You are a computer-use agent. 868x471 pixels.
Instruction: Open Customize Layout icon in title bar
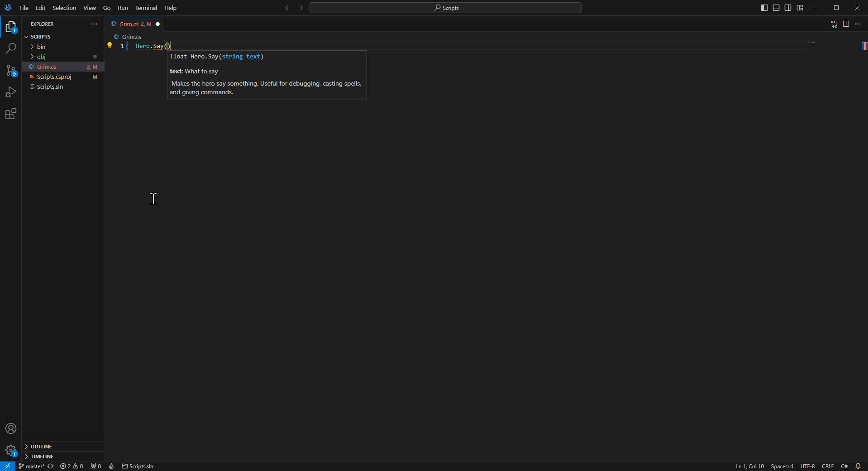pos(800,8)
